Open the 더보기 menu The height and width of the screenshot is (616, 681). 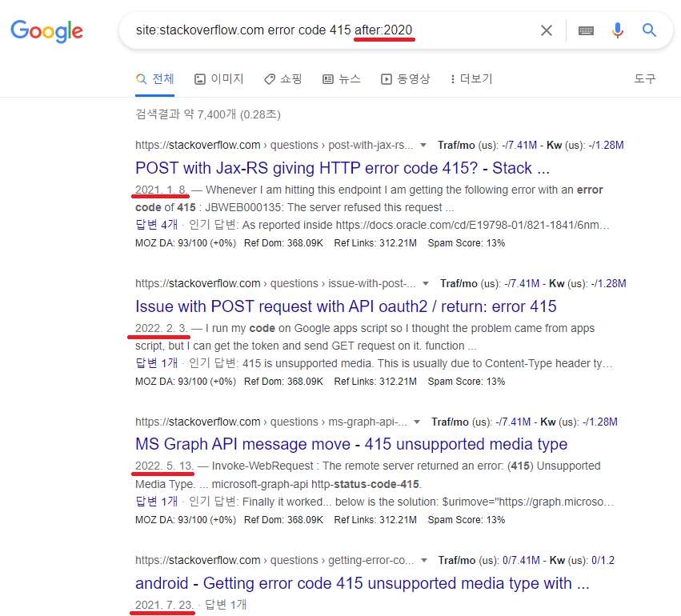pos(471,79)
